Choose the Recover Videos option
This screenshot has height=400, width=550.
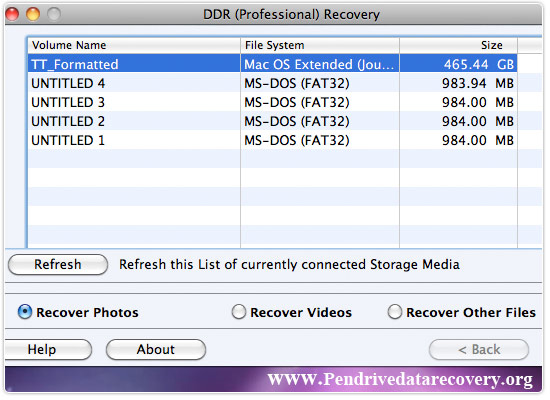[x=239, y=312]
